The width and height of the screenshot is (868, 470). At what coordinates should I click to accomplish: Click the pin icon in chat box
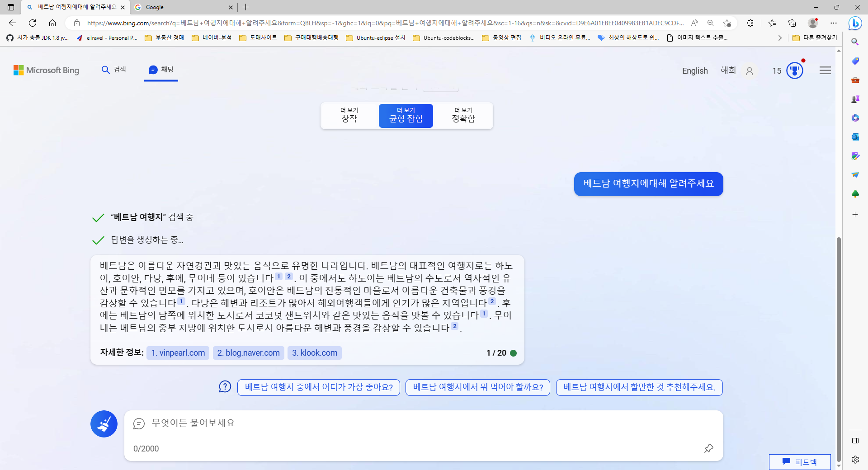[x=708, y=448]
